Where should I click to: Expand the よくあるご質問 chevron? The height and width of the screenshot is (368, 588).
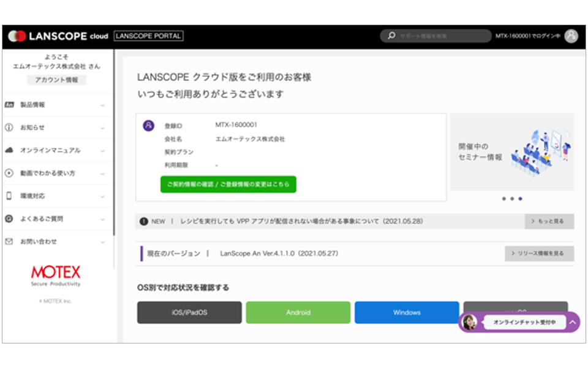102,220
